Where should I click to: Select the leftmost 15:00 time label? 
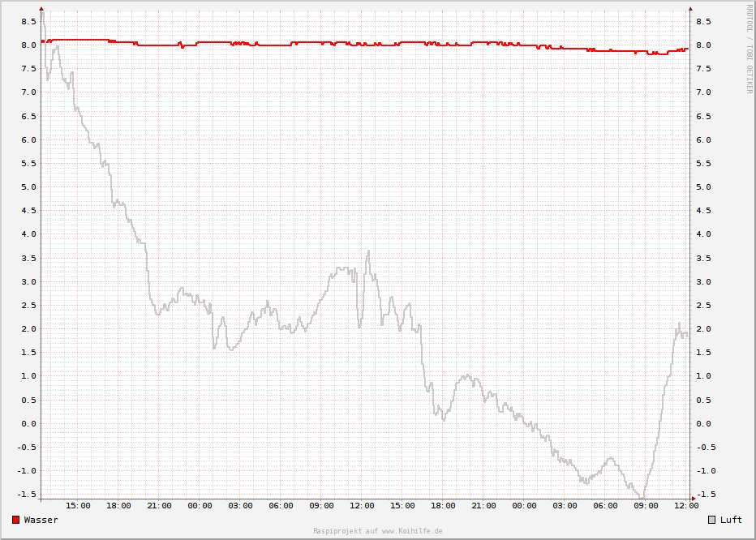click(x=78, y=506)
